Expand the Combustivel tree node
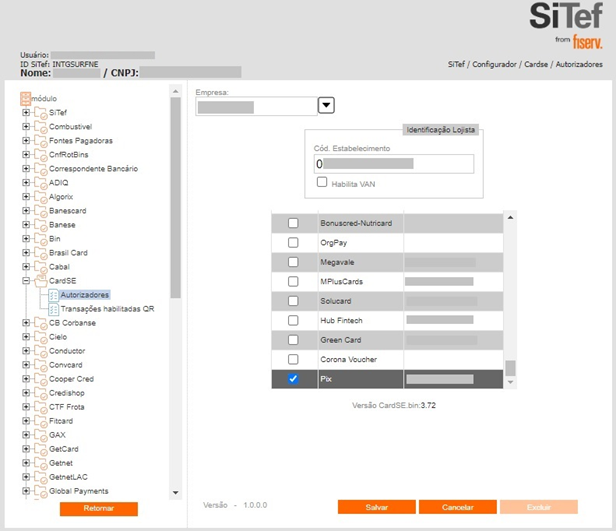The width and height of the screenshot is (616, 531). 26,127
